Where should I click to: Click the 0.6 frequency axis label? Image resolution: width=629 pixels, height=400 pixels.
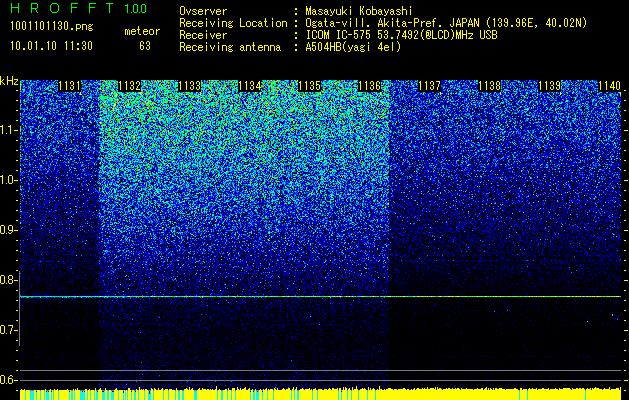[8, 380]
